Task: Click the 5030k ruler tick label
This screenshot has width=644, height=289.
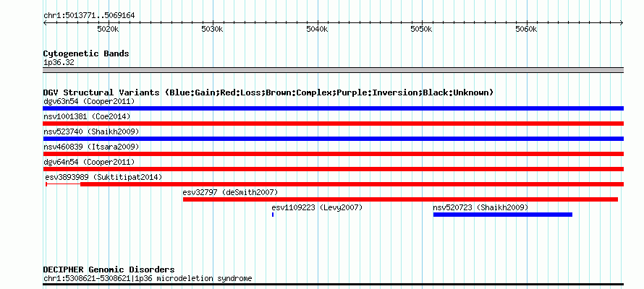Action: coord(212,29)
